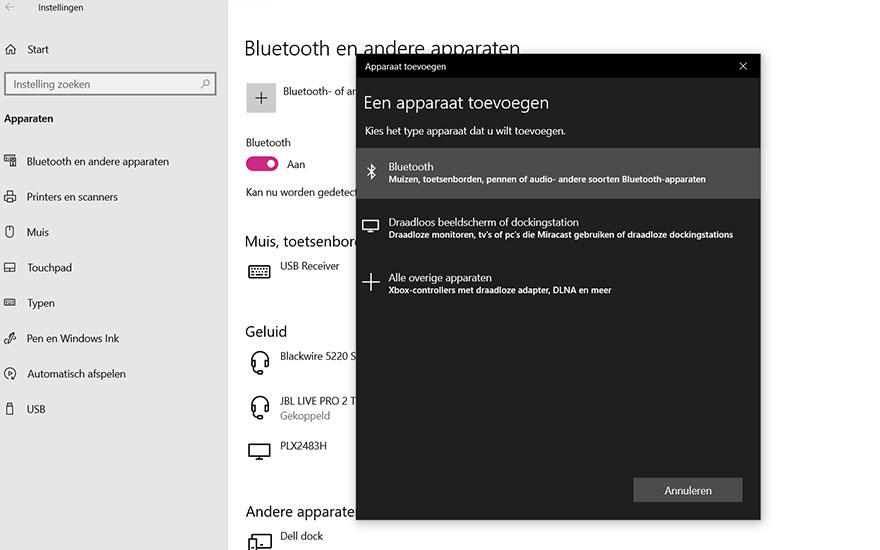Select the plus icon for other devices
This screenshot has width=880, height=550.
coord(370,282)
